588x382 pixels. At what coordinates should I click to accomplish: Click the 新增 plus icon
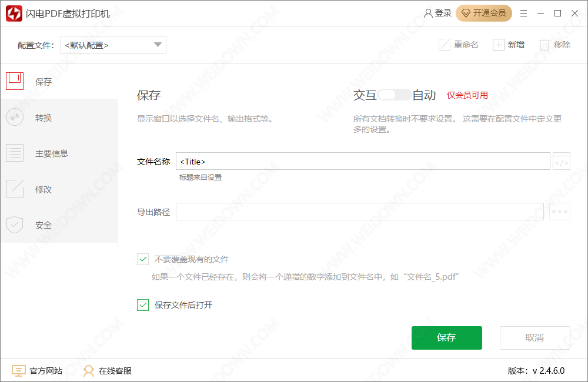tap(499, 45)
